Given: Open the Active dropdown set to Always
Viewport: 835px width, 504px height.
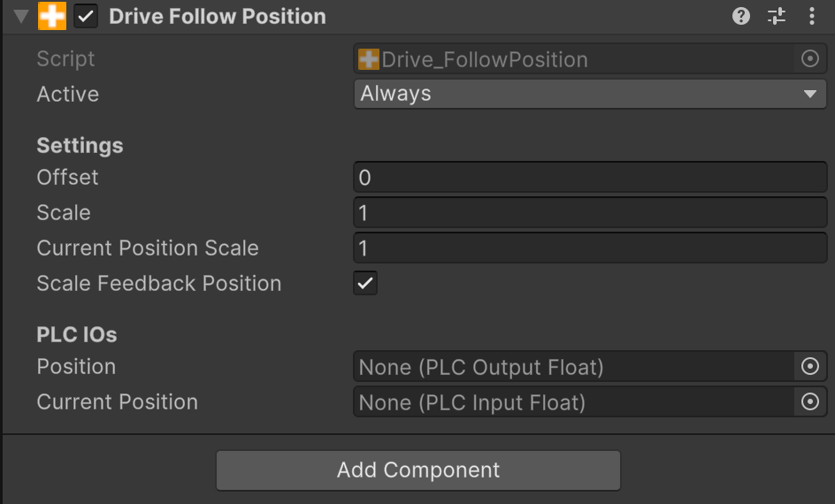Looking at the screenshot, I should coord(590,94).
